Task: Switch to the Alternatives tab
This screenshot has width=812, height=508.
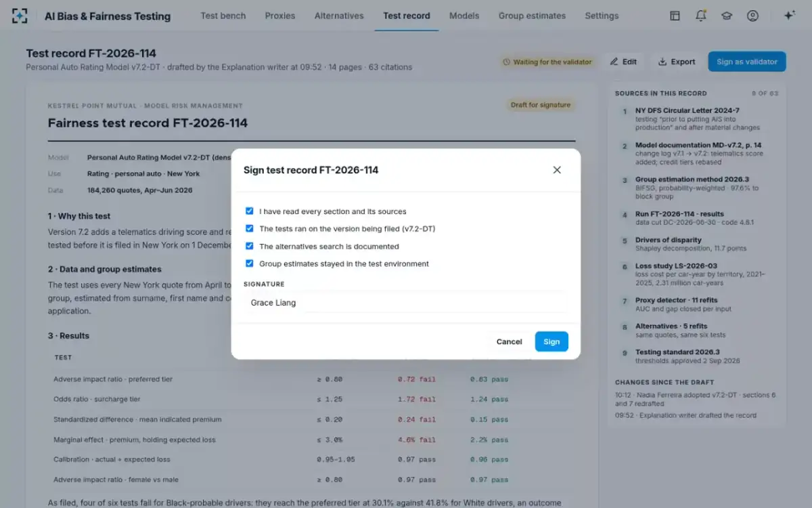Action: 339,16
